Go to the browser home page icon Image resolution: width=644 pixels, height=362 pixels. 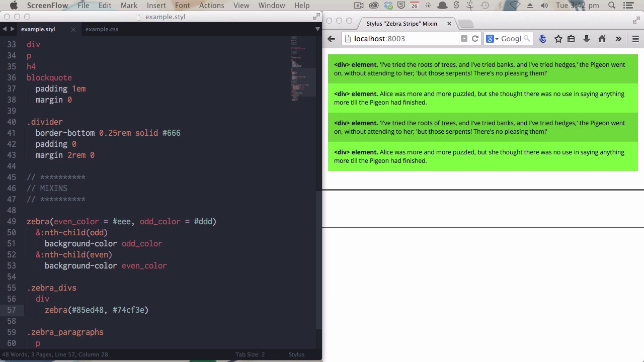602,39
